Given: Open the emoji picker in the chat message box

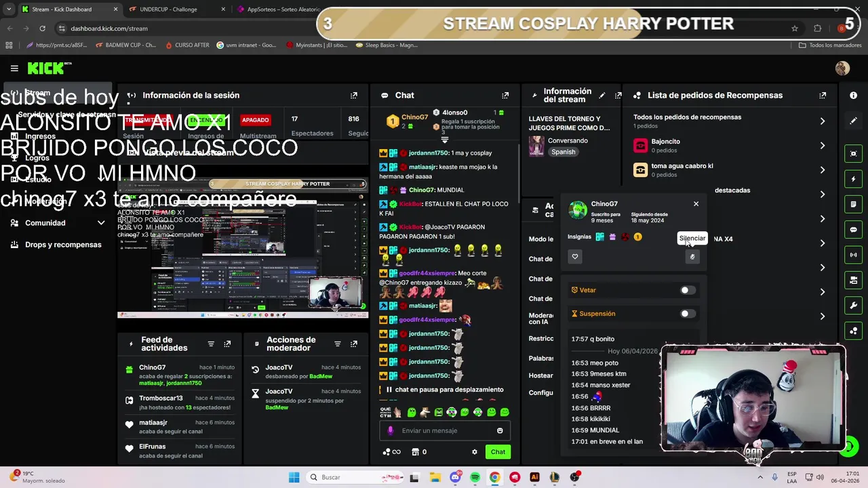Looking at the screenshot, I should (500, 430).
